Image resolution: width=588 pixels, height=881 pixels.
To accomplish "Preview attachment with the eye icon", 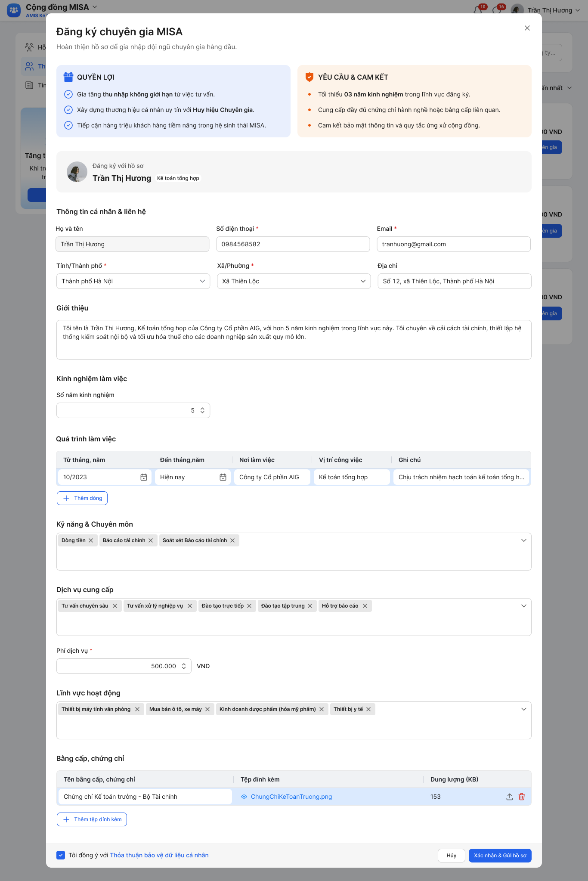I will pos(244,797).
